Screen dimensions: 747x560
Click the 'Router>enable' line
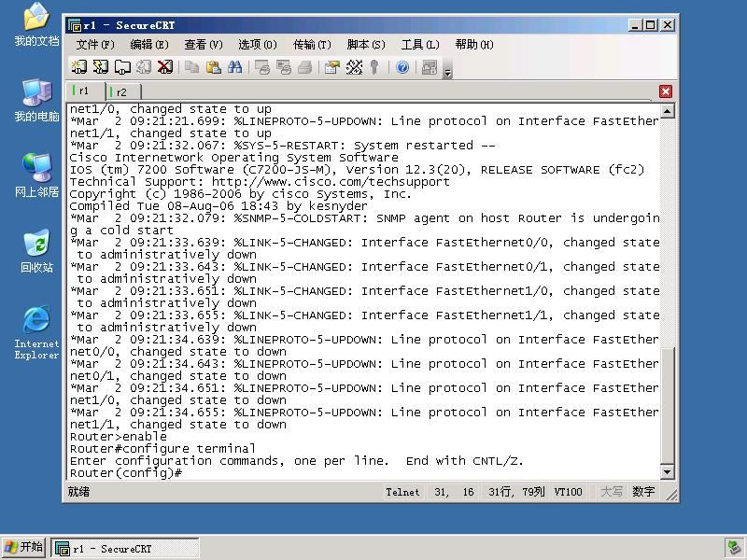click(119, 437)
